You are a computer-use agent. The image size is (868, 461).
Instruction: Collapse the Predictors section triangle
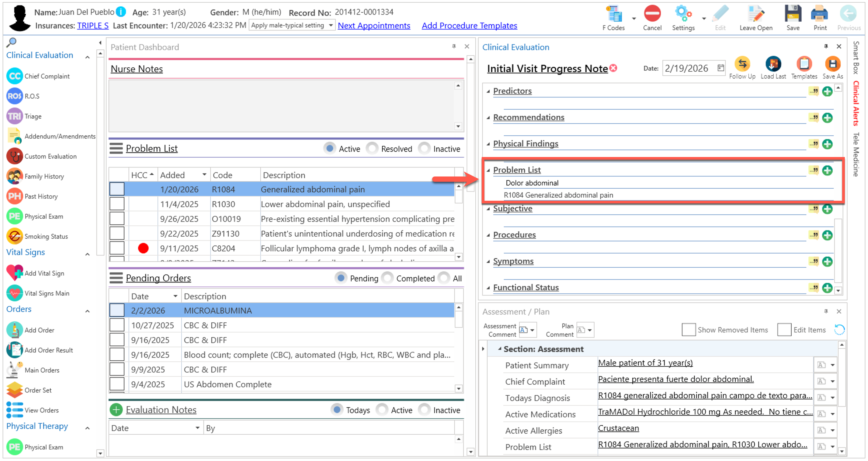[x=488, y=91]
